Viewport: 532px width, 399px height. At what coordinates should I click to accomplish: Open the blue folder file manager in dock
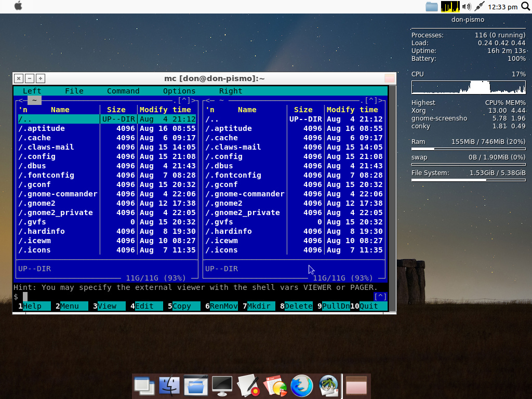click(x=196, y=385)
